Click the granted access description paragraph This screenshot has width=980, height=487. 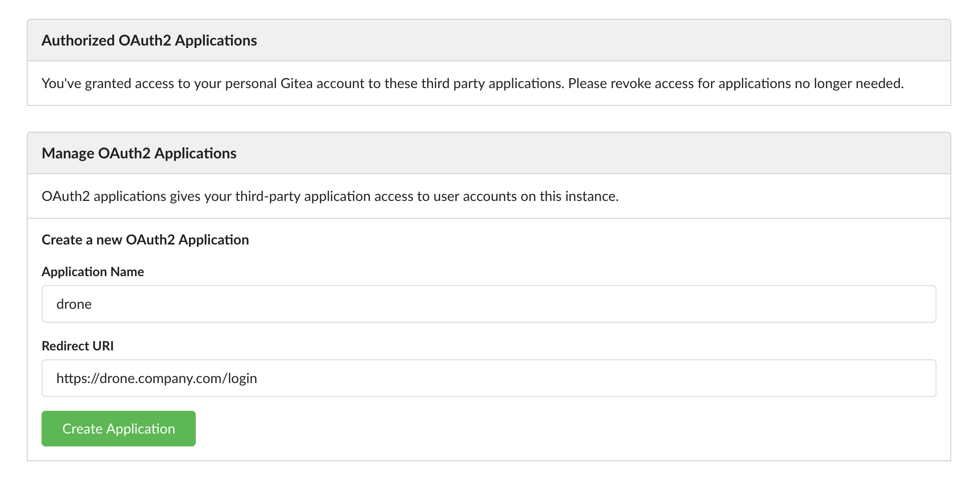[472, 84]
